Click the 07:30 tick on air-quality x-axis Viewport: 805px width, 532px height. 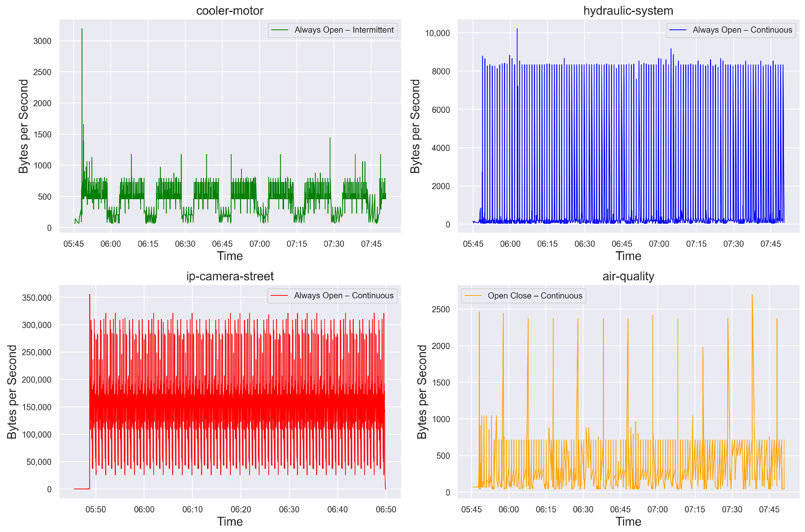(732, 510)
